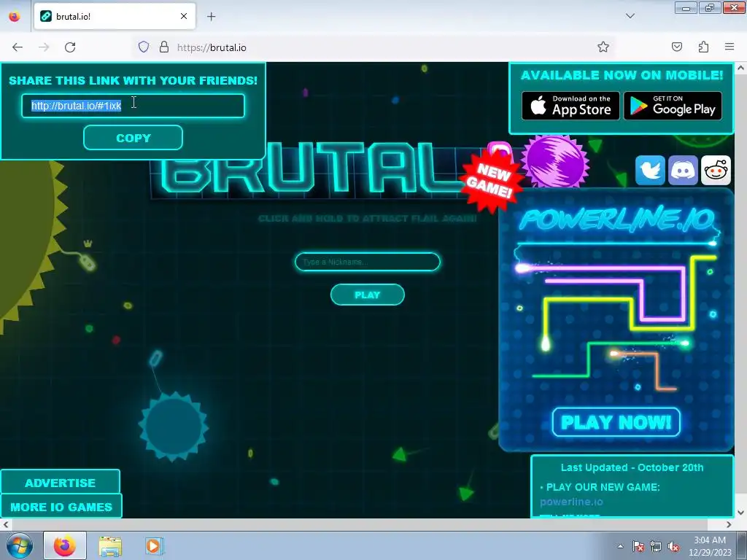The width and height of the screenshot is (747, 560).
Task: Launch the media player taskbar icon
Action: tap(154, 545)
